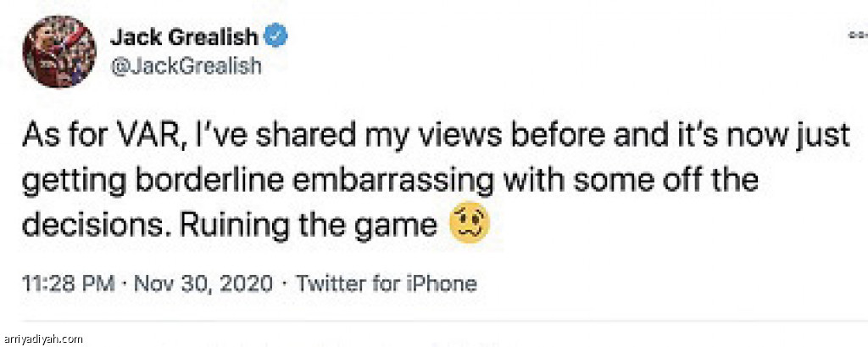Click the word decisions in the tweet
The width and height of the screenshot is (868, 347).
[91, 226]
